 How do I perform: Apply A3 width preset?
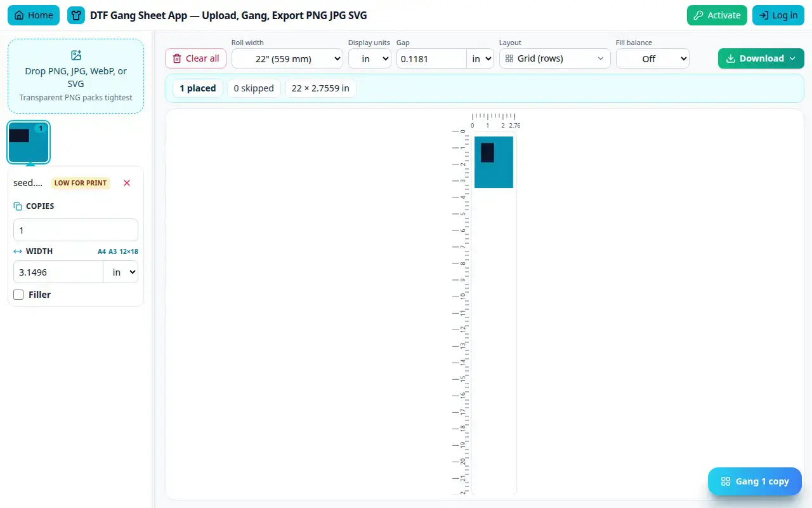pos(113,251)
